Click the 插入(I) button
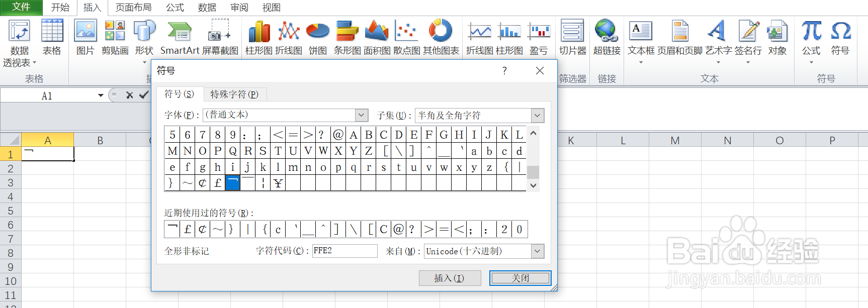This screenshot has height=308, width=868. coord(450,278)
